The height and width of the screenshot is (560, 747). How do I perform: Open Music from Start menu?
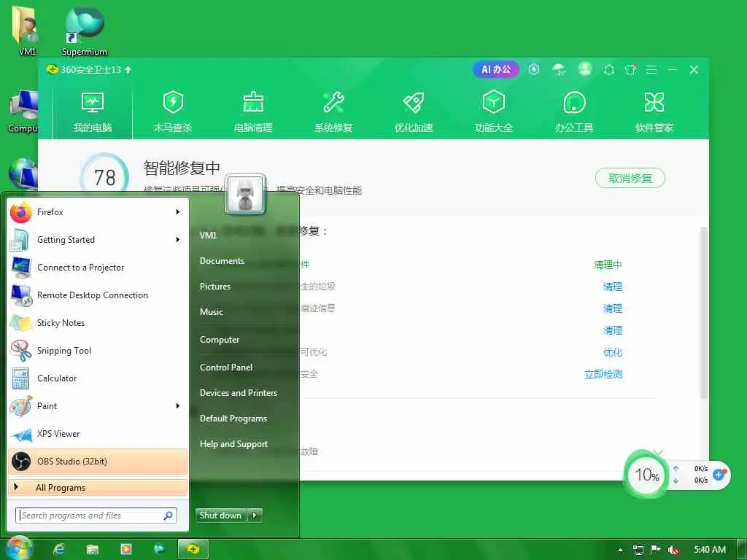(x=212, y=312)
